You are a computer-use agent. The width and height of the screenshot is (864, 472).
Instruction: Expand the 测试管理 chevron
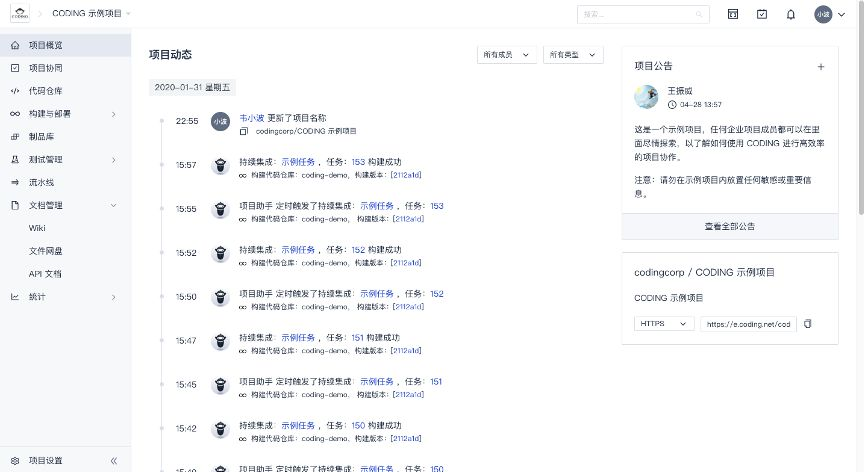pyautogui.click(x=114, y=160)
